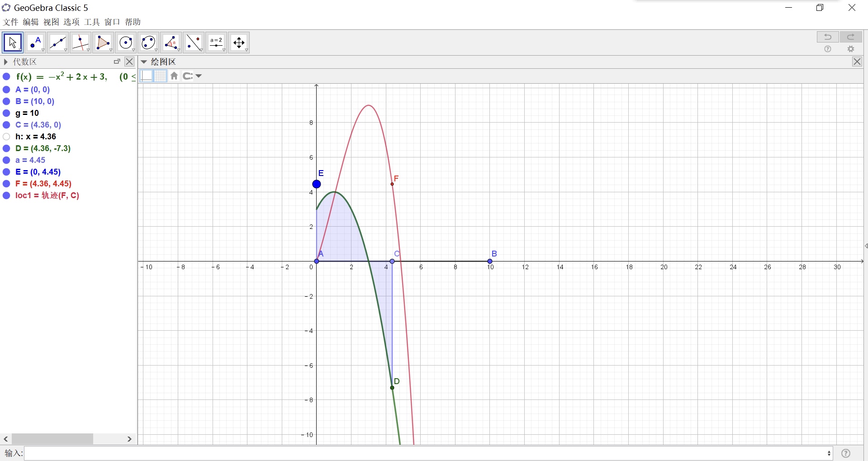Select the Point tool
868x461 pixels.
(35, 43)
